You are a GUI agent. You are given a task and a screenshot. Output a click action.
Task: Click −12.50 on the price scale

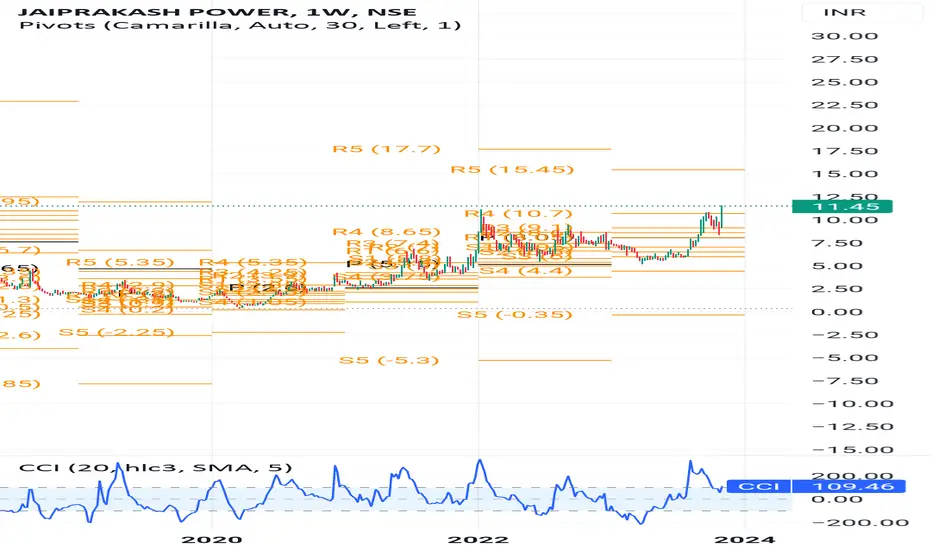pos(852,427)
